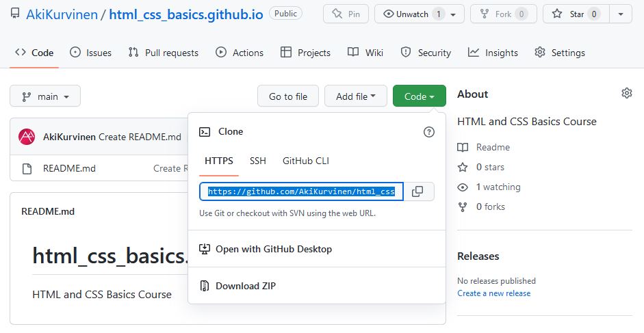
Task: Click the Public visibility badge
Action: tap(285, 14)
